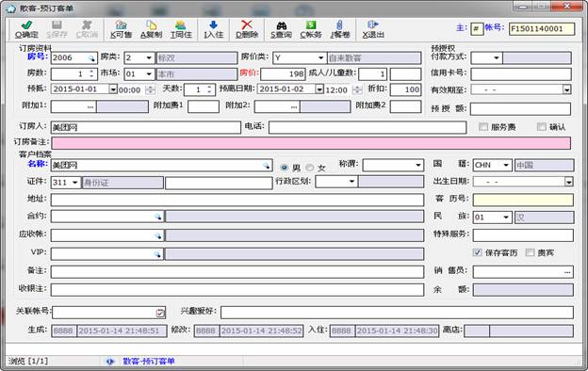Viewport: 588px width, 371px height.
Task: Open the 市场 dropdown
Action: point(149,73)
